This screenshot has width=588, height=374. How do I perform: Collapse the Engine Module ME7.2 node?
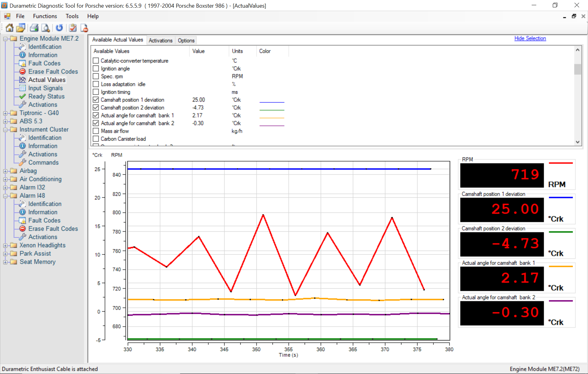pyautogui.click(x=5, y=39)
